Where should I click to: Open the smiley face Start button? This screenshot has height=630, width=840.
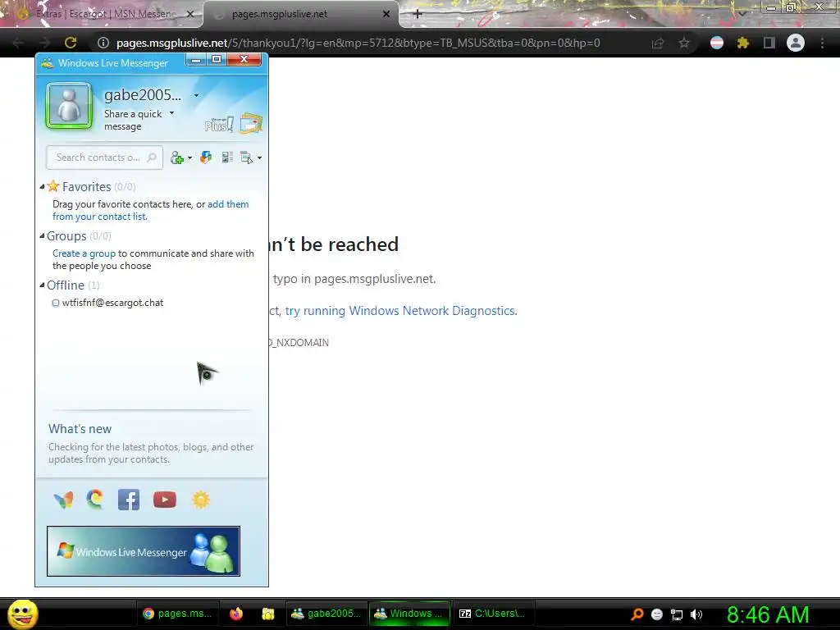click(22, 614)
